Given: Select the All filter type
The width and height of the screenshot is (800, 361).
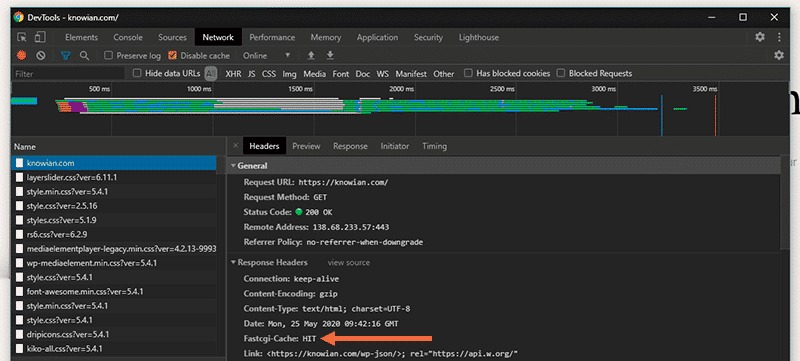Looking at the screenshot, I should 211,74.
